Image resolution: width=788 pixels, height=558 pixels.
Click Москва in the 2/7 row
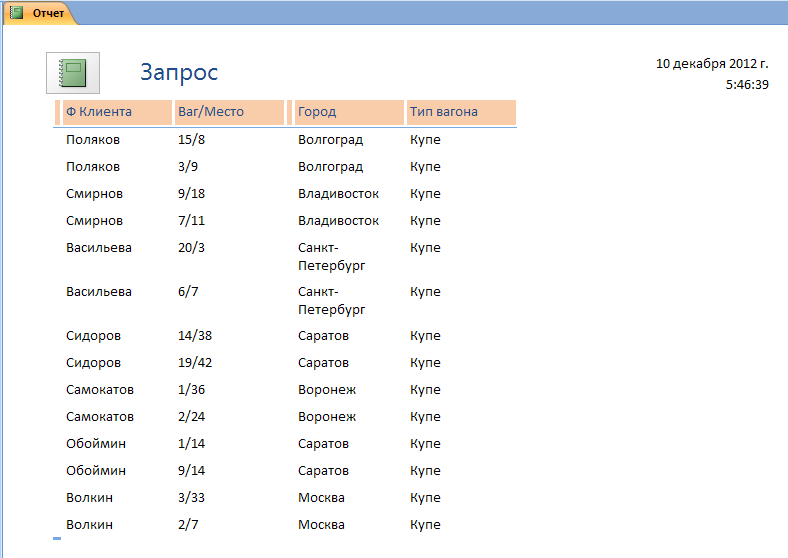[x=321, y=525]
